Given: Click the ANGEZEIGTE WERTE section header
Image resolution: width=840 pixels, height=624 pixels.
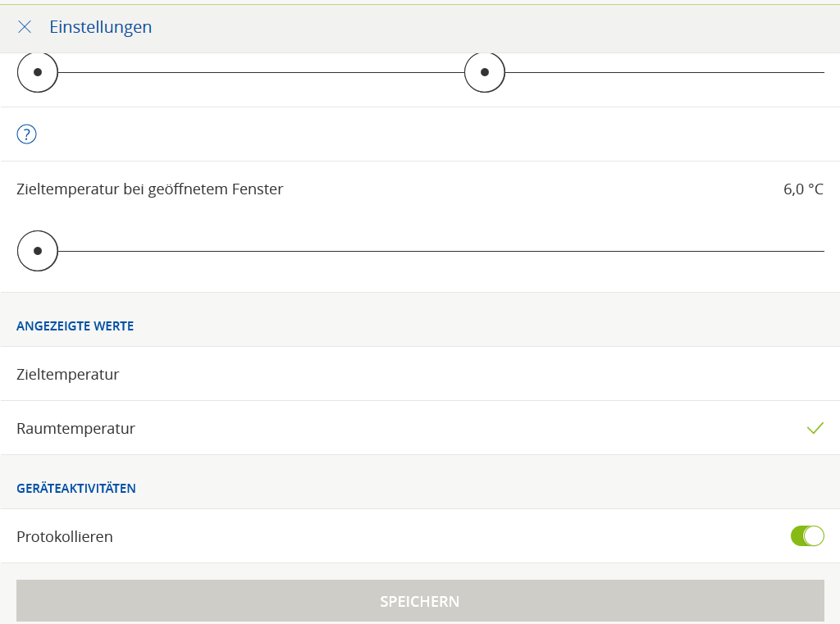Looking at the screenshot, I should pos(75,326).
